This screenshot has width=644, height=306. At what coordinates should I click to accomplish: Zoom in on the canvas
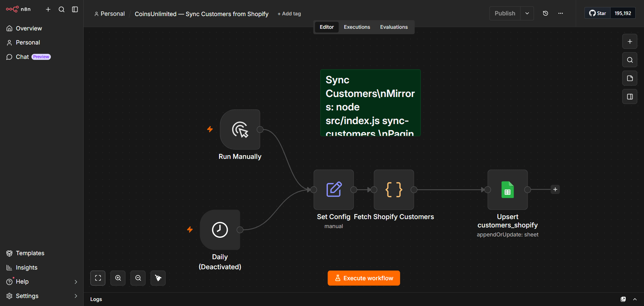[x=118, y=278]
